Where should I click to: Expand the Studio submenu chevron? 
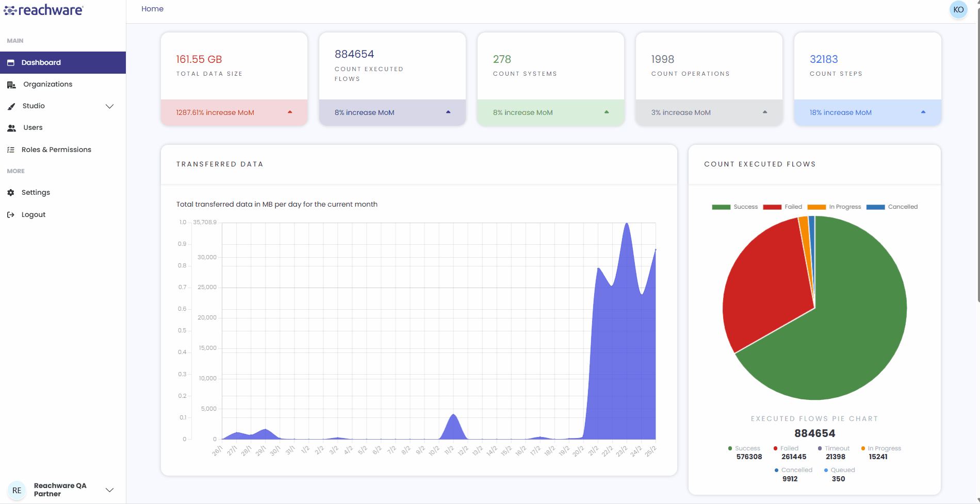[109, 106]
